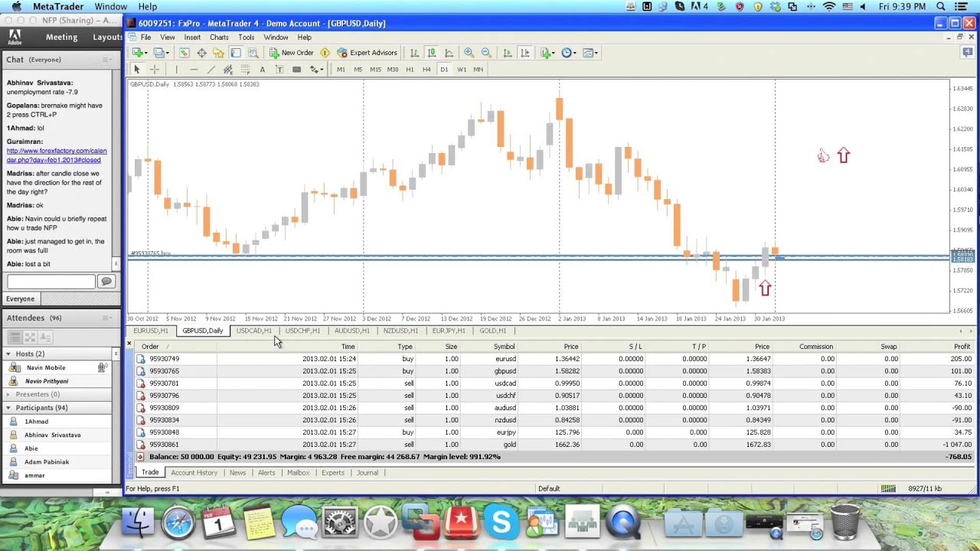Viewport: 980px width, 551px height.
Task: Select the text 'A' tool
Action: coord(262,69)
